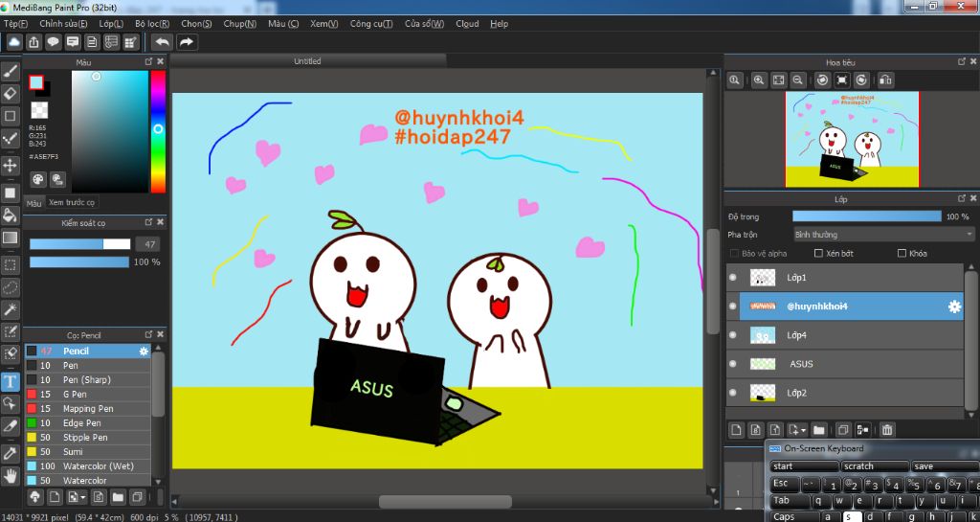980x522 pixels.
Task: Select the Brush tool in left toolbar
Action: click(x=10, y=71)
